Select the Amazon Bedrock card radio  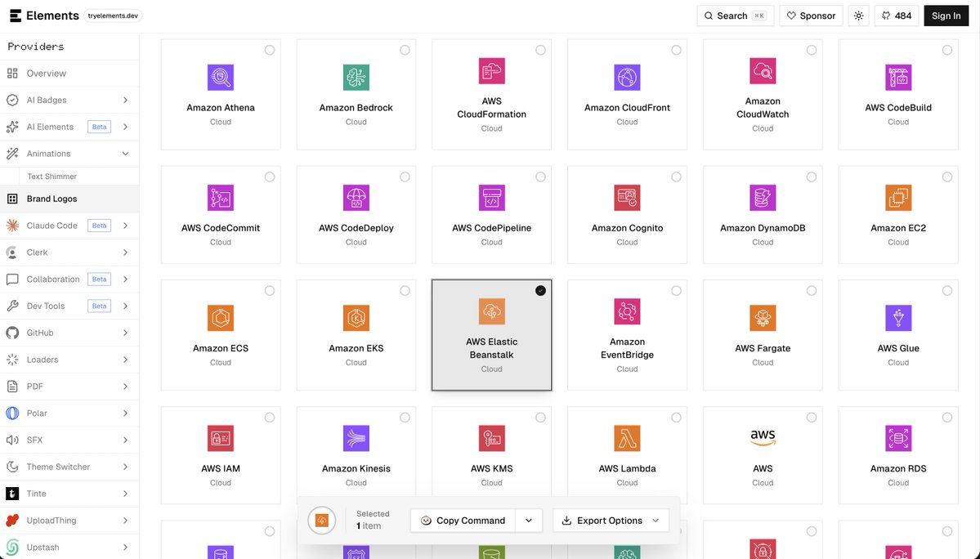pos(405,50)
